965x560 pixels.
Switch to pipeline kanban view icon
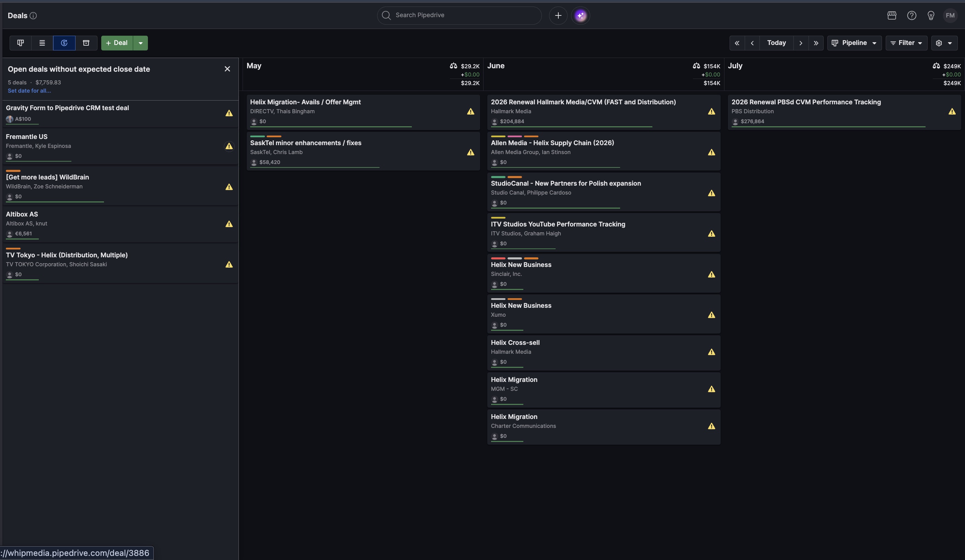[20, 43]
